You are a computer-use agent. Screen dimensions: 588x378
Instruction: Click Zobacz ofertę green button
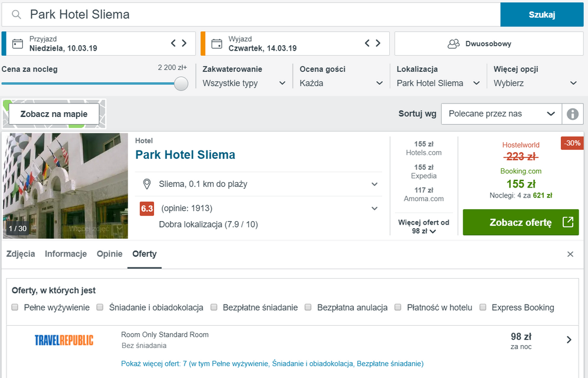[521, 222]
